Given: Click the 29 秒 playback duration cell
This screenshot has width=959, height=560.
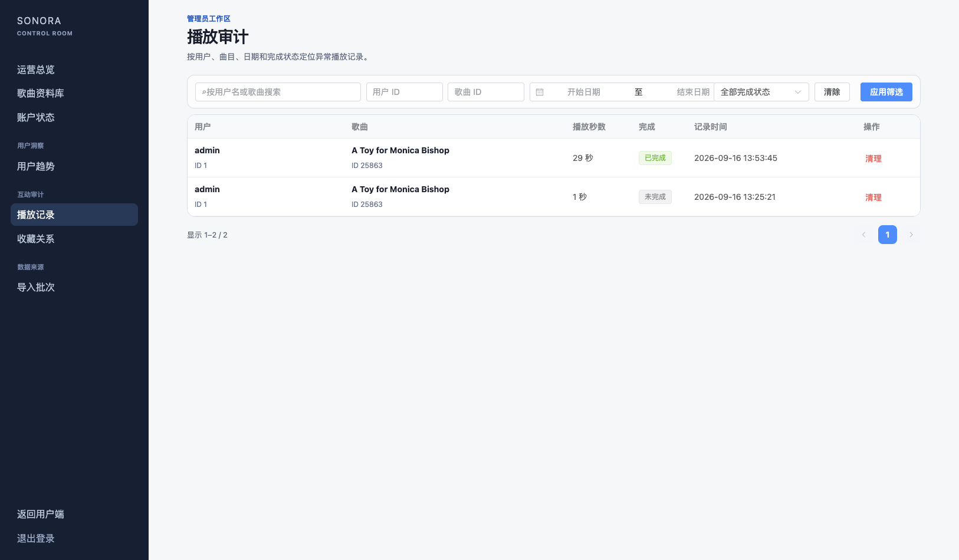Looking at the screenshot, I should (x=583, y=158).
